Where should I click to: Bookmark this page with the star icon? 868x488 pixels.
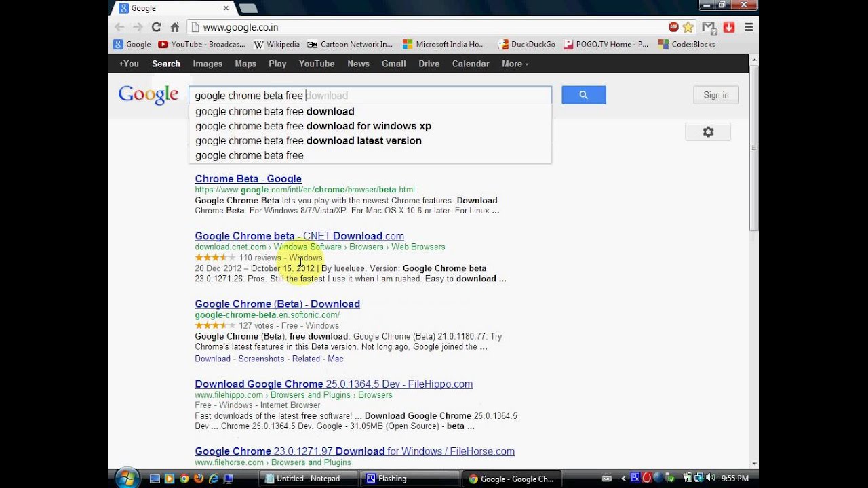[688, 27]
